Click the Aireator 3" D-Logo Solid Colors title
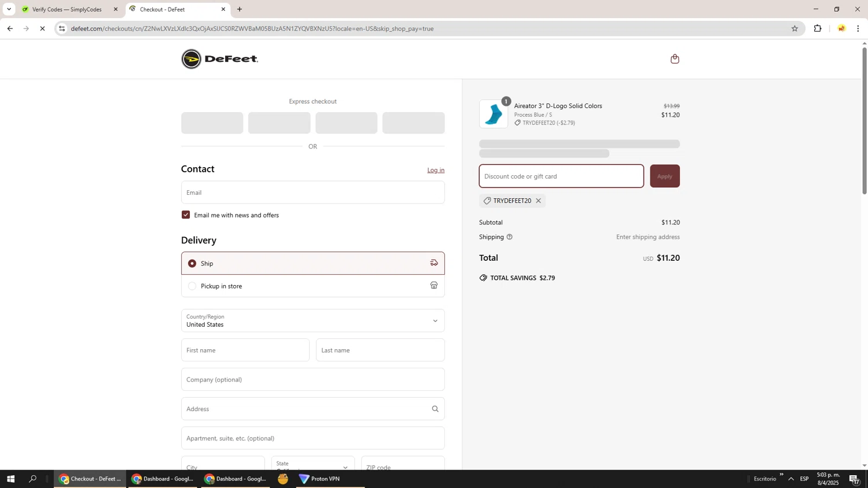The image size is (868, 488). tap(558, 106)
